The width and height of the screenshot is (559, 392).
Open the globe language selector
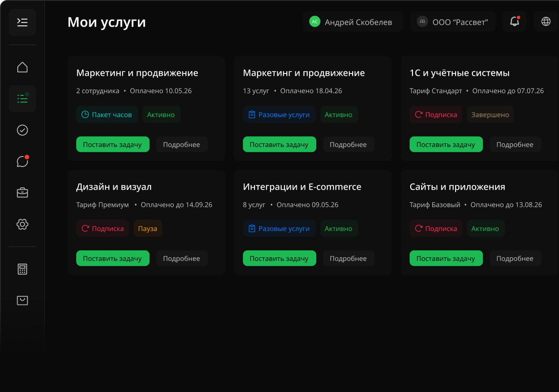[546, 21]
